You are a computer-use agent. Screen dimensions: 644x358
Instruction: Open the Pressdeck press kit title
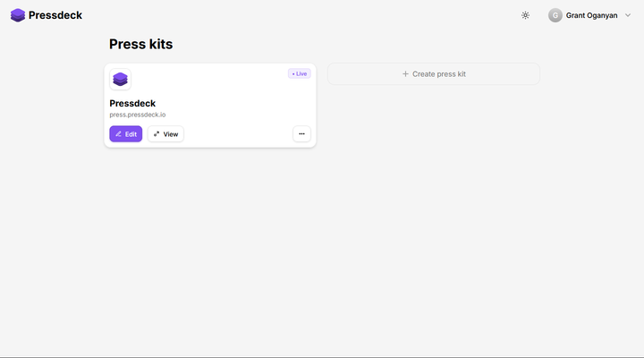point(132,104)
